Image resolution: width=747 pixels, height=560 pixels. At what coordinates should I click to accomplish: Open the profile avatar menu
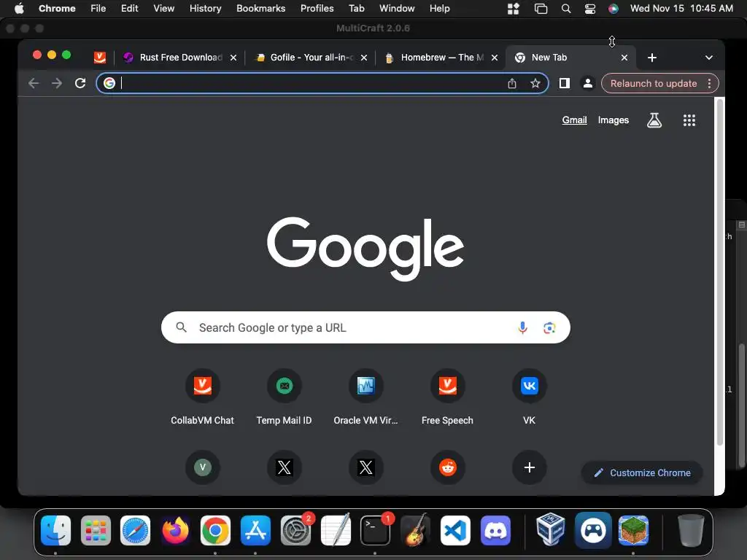click(x=588, y=83)
